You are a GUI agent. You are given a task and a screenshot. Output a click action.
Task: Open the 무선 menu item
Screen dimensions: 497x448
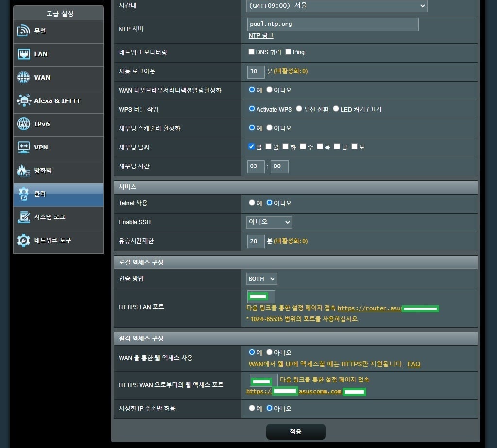[59, 32]
